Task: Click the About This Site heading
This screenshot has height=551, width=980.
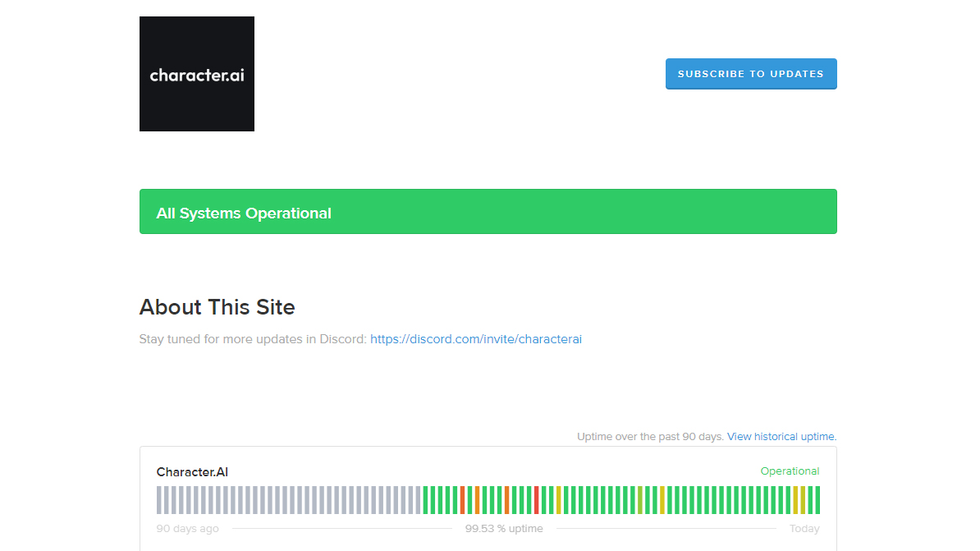Action: point(217,307)
